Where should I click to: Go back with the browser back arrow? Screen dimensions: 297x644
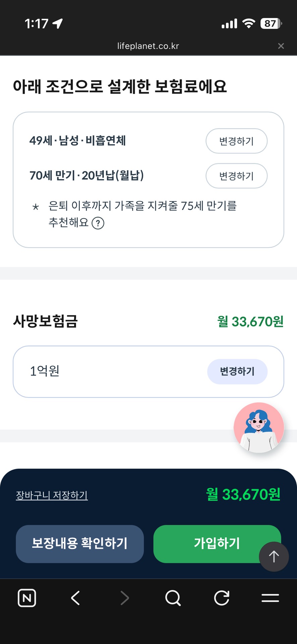[76, 598]
